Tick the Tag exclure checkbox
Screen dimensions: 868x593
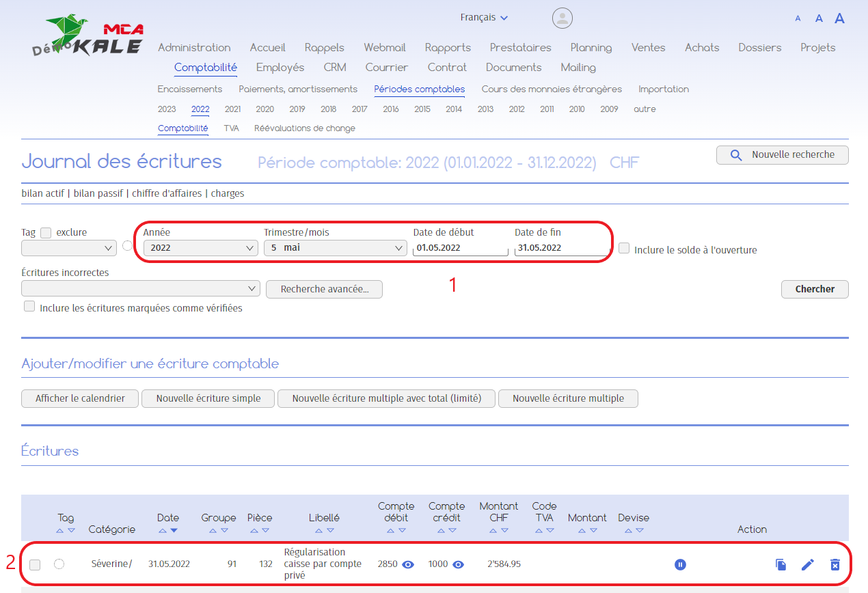click(x=46, y=232)
